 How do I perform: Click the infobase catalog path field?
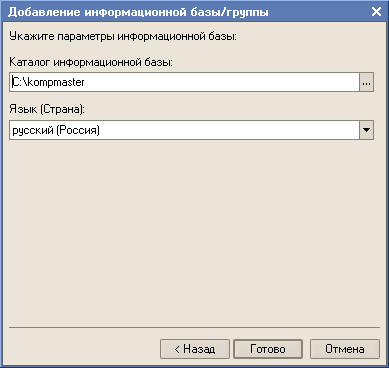point(184,82)
